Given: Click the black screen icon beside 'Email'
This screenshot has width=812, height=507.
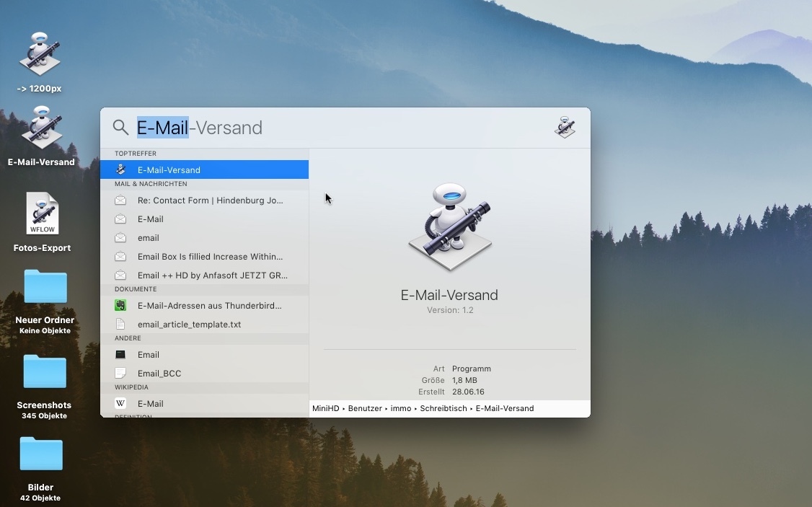Looking at the screenshot, I should point(120,355).
